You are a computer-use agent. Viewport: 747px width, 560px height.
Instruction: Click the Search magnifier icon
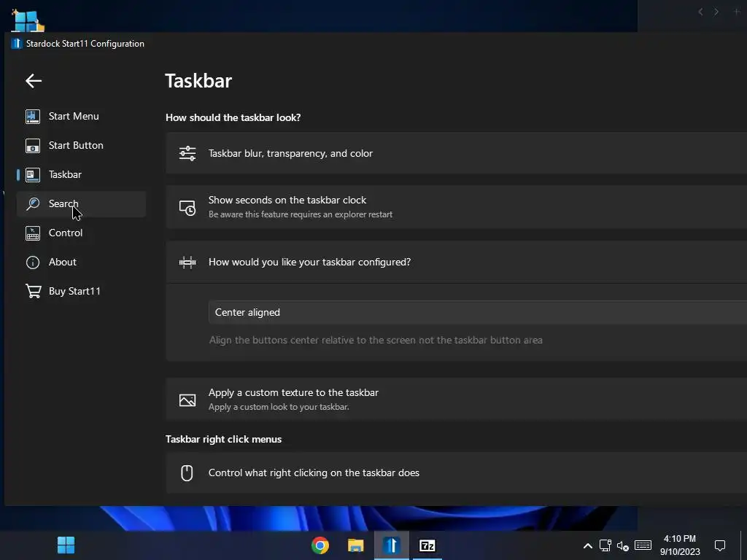tap(33, 204)
